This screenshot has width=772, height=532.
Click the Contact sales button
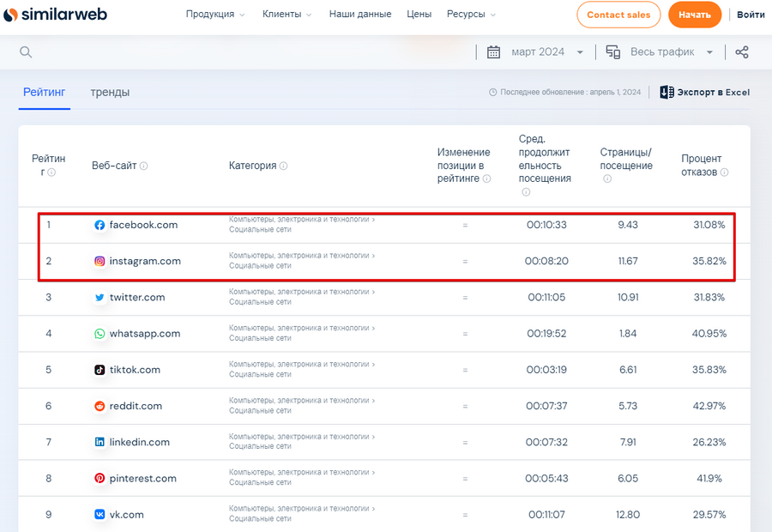point(618,15)
